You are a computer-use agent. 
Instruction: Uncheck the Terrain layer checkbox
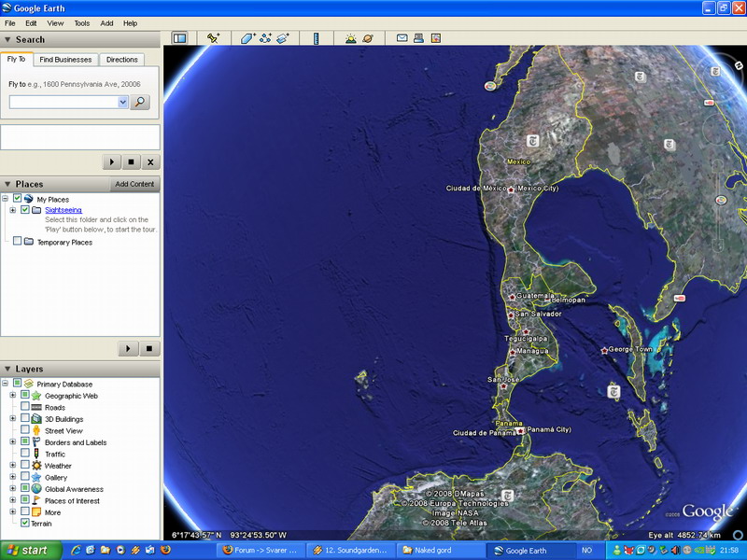[x=25, y=523]
